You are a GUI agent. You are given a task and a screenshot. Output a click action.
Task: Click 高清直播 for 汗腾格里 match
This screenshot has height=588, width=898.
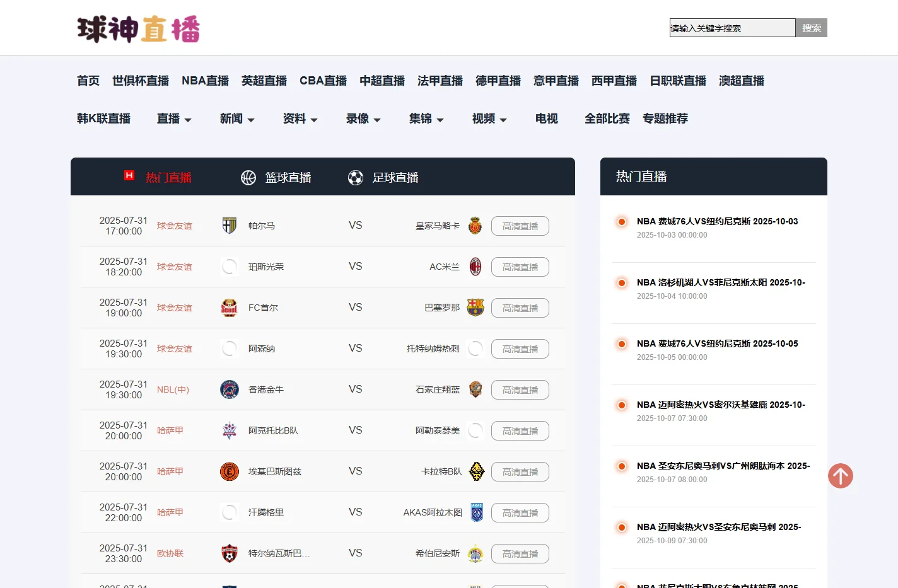tap(520, 512)
